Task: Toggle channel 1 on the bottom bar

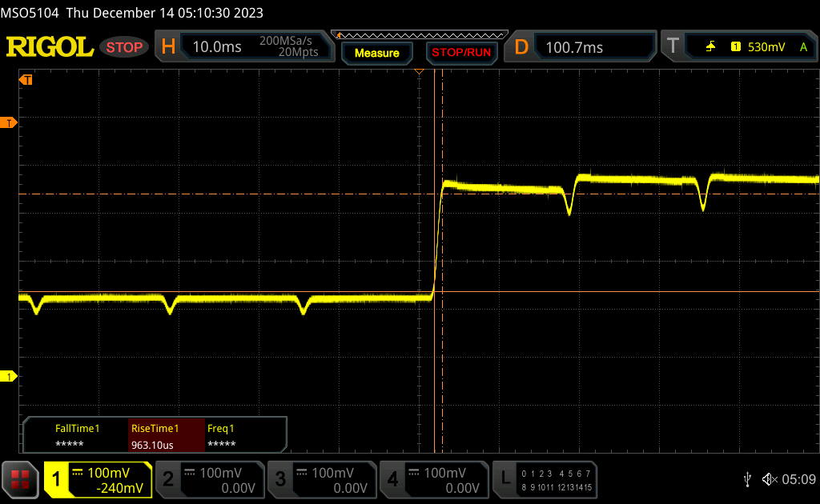Action: [x=98, y=479]
